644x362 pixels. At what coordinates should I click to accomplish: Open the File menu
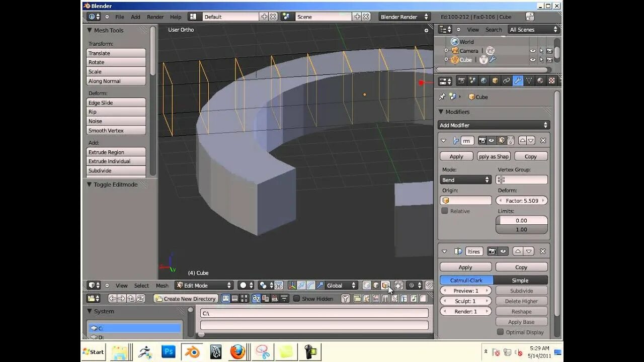(x=120, y=17)
